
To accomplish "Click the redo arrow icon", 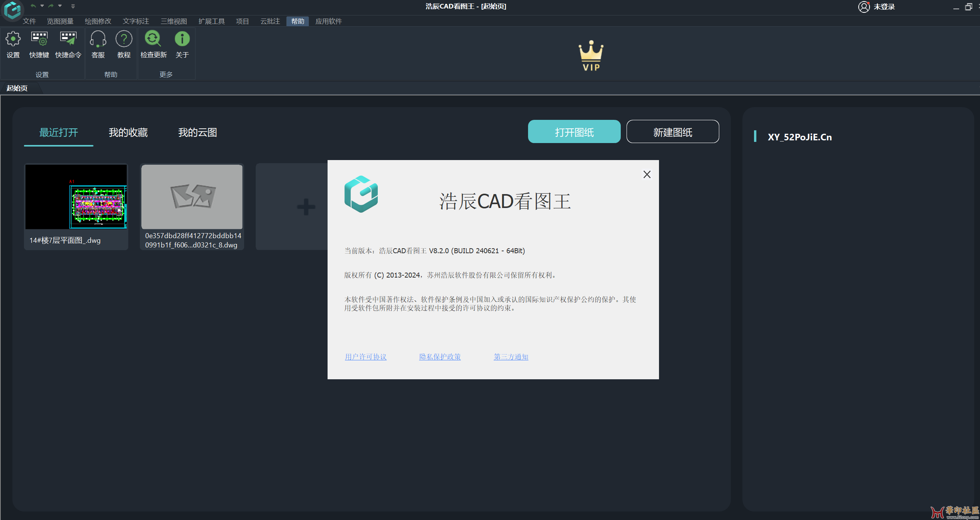I will pos(51,6).
